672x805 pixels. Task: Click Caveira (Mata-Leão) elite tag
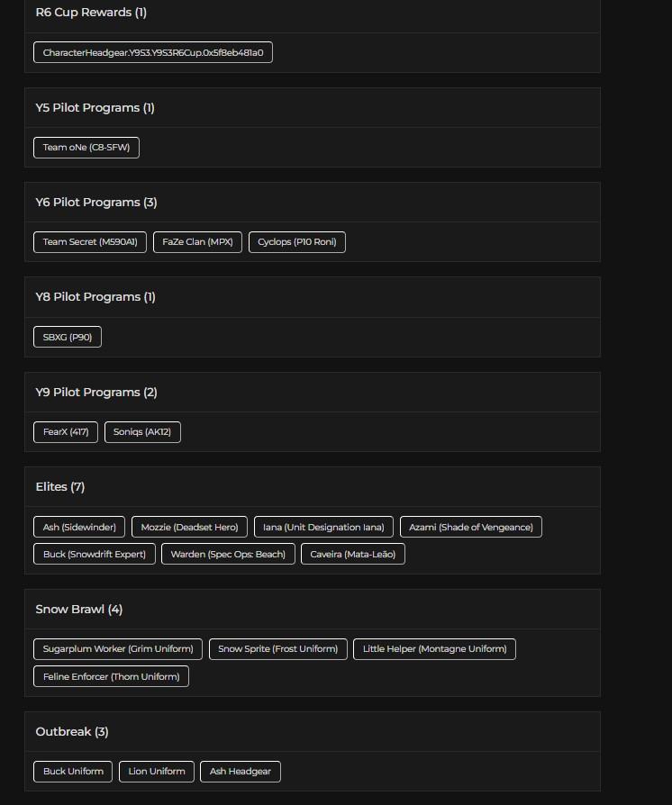click(x=353, y=554)
